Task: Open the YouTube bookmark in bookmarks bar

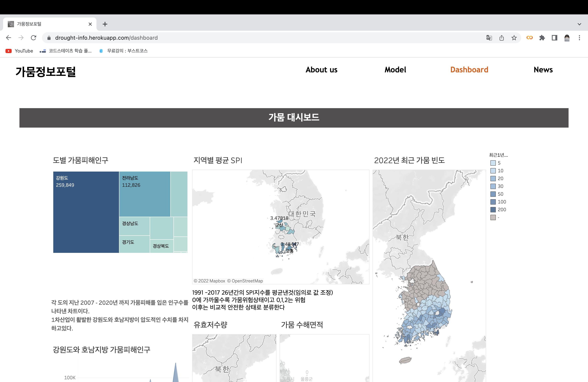Action: coord(19,51)
